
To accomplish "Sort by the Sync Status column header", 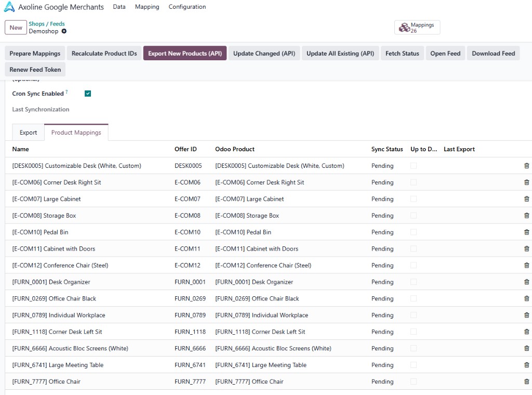I will click(x=387, y=149).
